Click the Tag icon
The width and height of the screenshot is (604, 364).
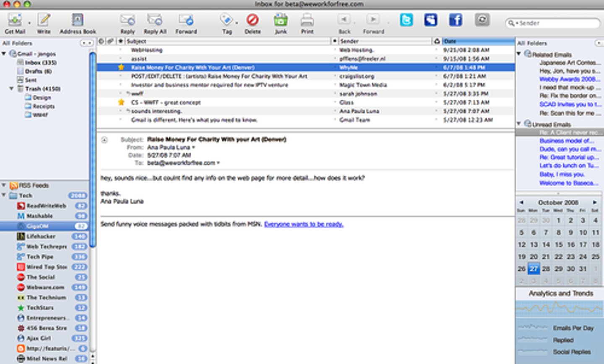click(226, 20)
